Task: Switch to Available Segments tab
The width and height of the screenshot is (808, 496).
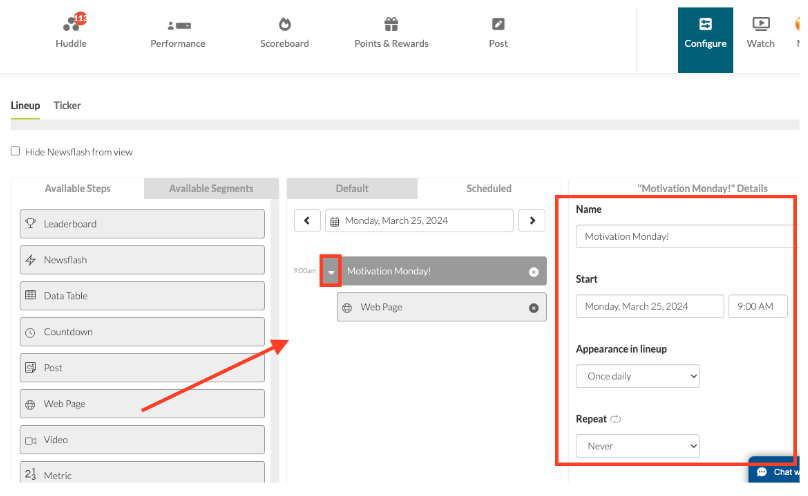Action: click(x=211, y=189)
